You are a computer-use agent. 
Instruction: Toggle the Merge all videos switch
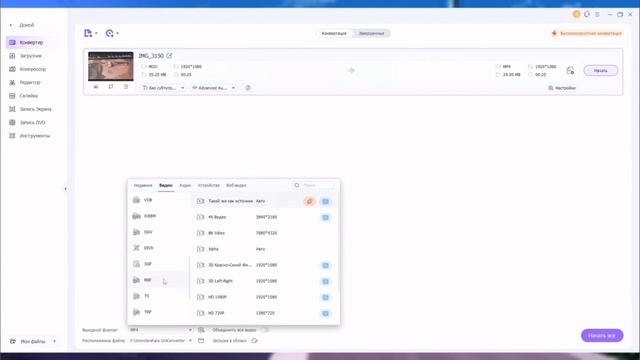coord(264,330)
